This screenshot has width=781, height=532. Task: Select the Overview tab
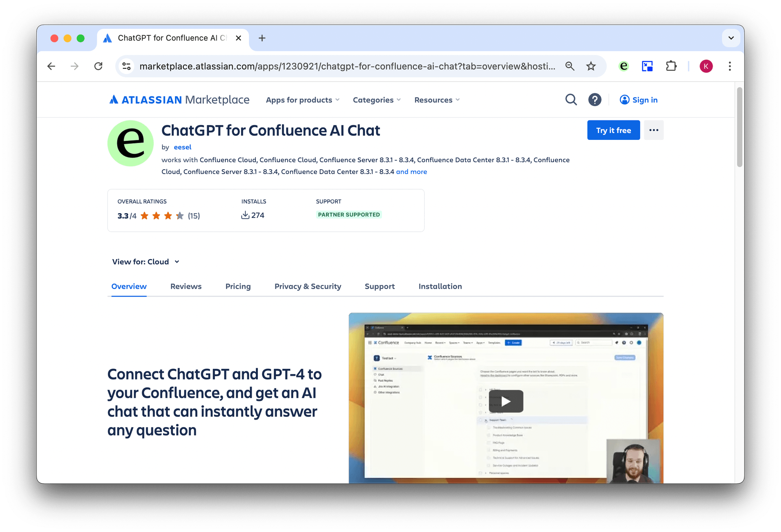[x=129, y=286]
